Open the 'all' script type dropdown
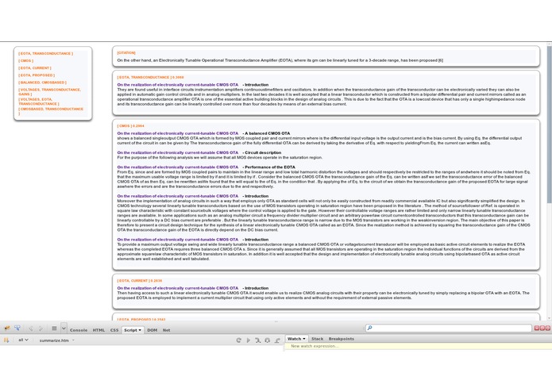This screenshot has height=392, width=552. [x=23, y=340]
